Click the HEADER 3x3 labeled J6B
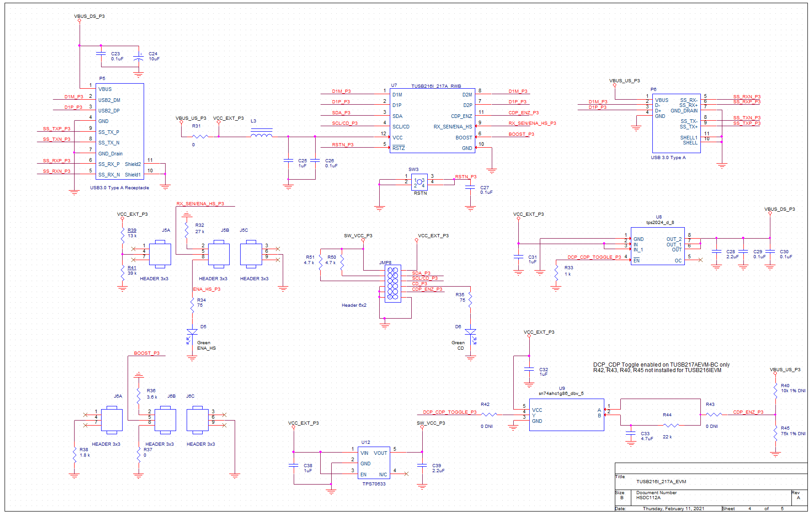Viewport: 812px width, 517px height. 166,420
